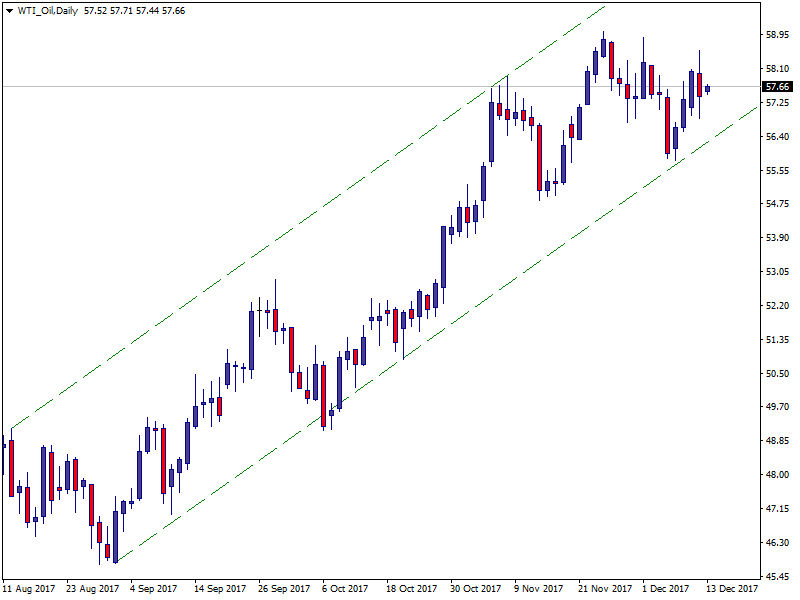The height and width of the screenshot is (600, 800).
Task: Click the 53.90 price axis label
Action: tap(777, 238)
